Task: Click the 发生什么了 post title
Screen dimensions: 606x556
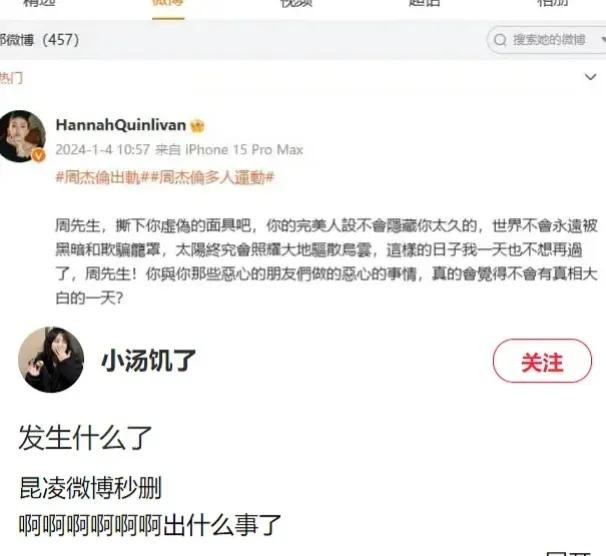Action: point(85,438)
